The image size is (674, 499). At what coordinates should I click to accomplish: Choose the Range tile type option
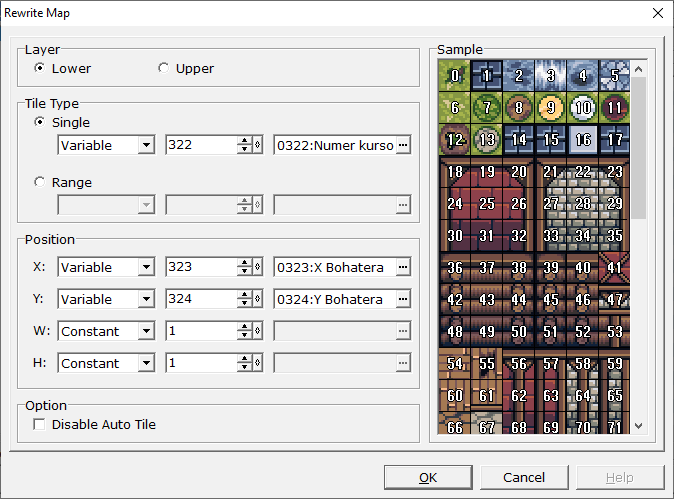click(40, 182)
